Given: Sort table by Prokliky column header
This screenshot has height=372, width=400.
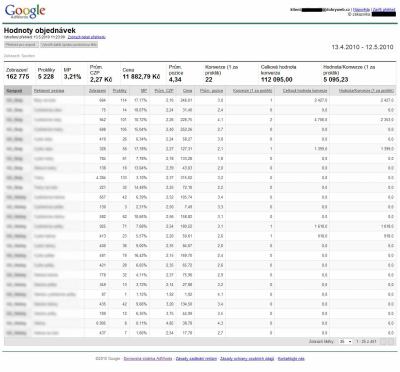Looking at the screenshot, I should coord(120,91).
